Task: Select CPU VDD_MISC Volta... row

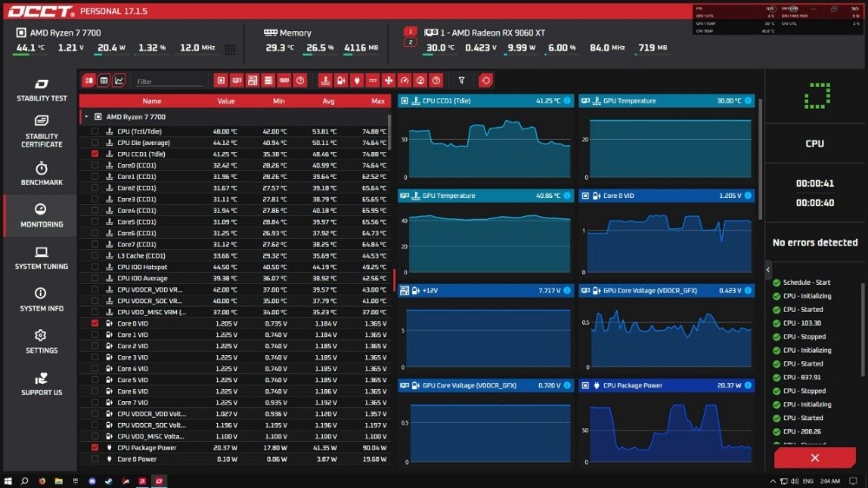Action: coord(234,437)
